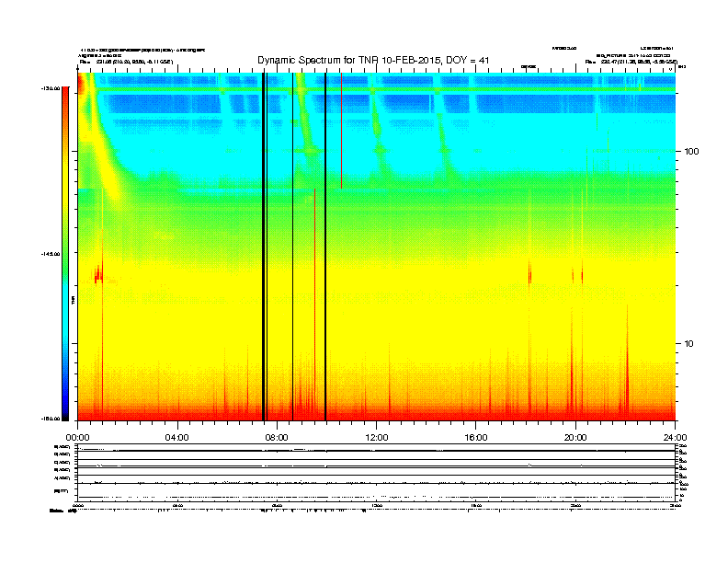
Task: Click the -130.00 color bar scale label
Action: tap(51, 88)
